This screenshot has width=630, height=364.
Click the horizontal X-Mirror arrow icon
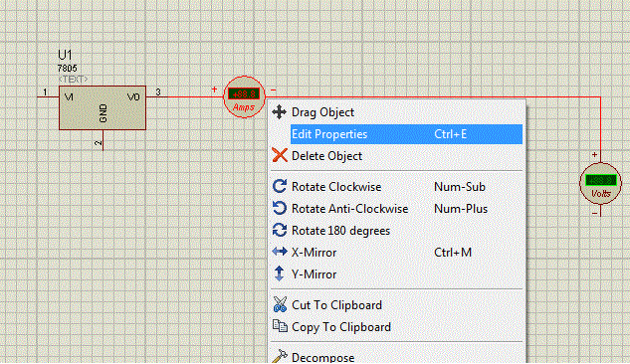280,252
